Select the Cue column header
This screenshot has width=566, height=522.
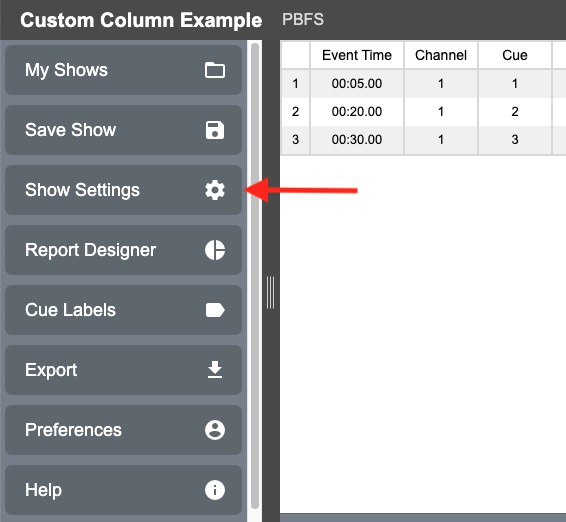coord(515,55)
